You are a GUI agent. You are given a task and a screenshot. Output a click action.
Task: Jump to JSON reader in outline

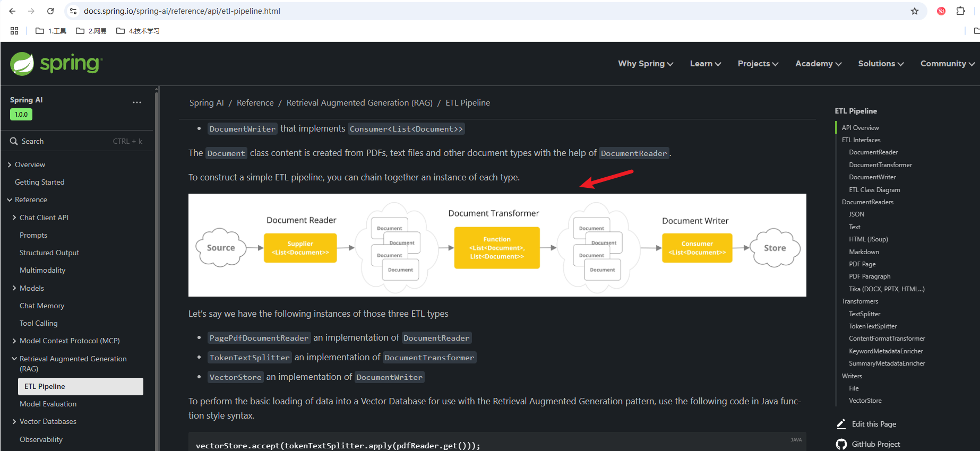(856, 214)
